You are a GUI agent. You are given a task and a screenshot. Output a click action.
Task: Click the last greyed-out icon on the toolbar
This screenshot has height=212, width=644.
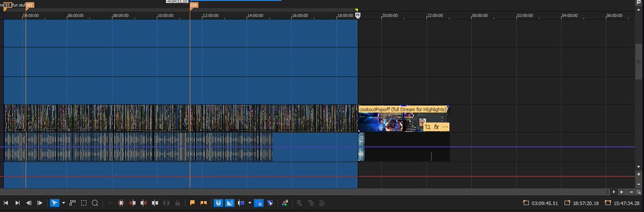[322, 203]
